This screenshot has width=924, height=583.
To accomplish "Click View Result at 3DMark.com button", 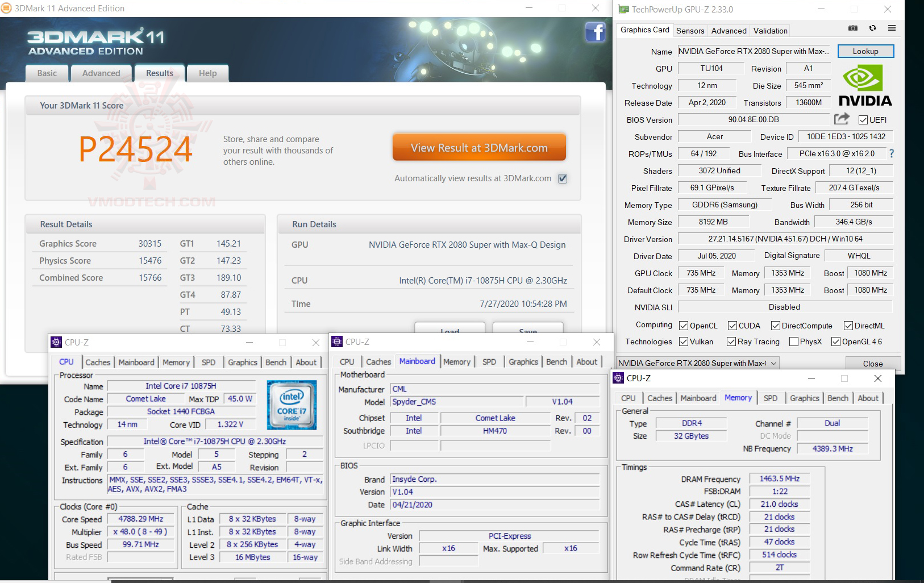I will [479, 148].
